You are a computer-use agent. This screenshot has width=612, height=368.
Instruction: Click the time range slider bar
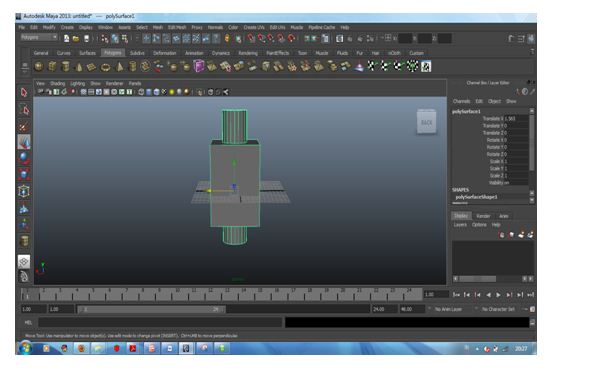click(x=151, y=309)
